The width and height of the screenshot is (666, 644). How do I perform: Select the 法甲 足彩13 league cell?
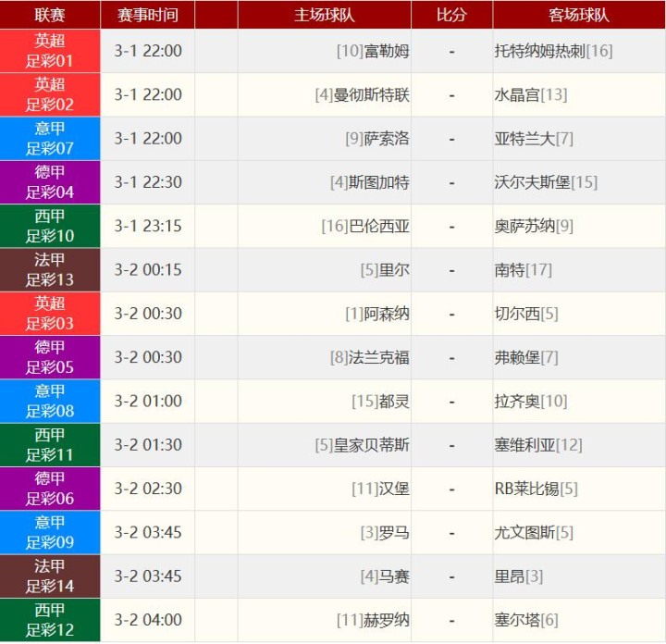click(x=50, y=270)
